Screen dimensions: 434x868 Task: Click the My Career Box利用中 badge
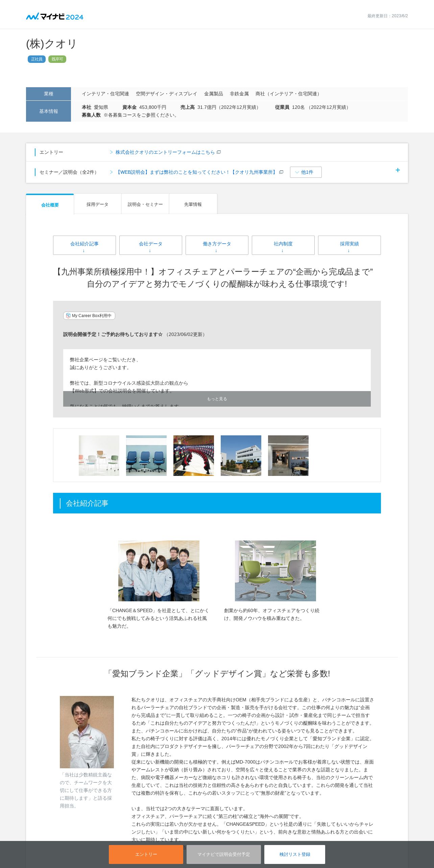coord(89,315)
